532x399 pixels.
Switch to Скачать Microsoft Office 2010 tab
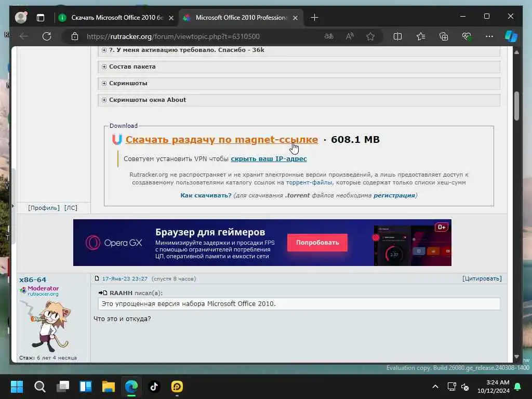click(117, 18)
